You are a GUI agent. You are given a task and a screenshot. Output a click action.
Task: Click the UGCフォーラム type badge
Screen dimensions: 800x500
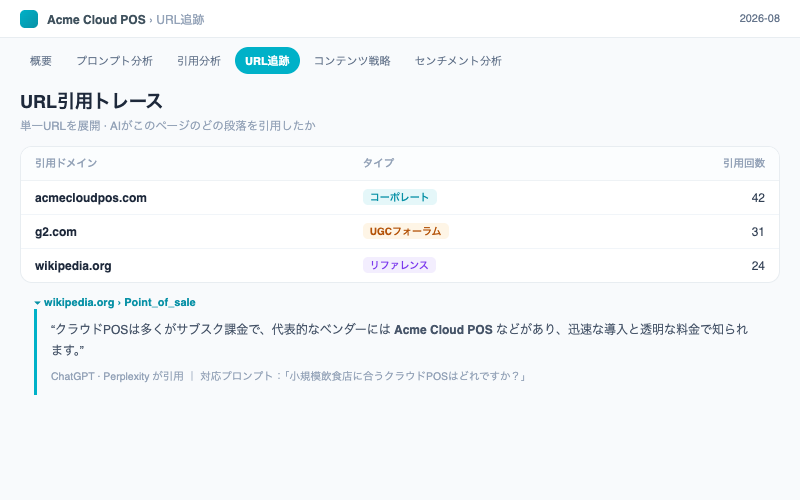click(406, 231)
